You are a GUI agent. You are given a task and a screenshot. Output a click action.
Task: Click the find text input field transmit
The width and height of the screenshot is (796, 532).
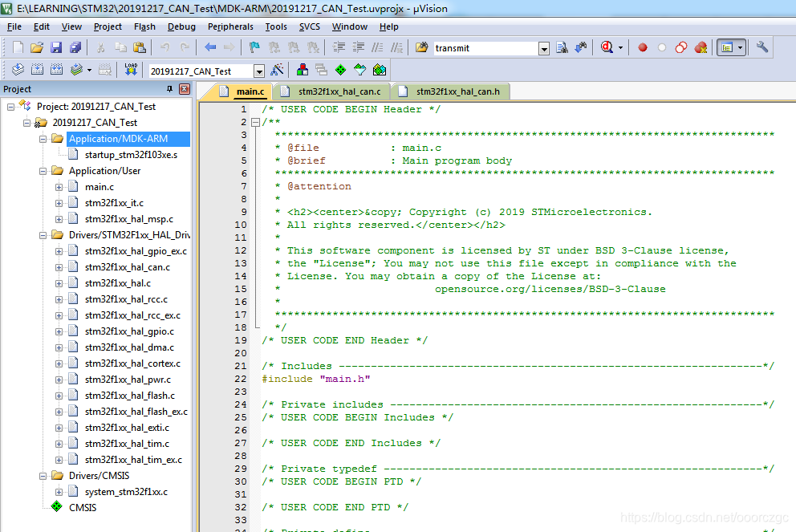click(485, 49)
